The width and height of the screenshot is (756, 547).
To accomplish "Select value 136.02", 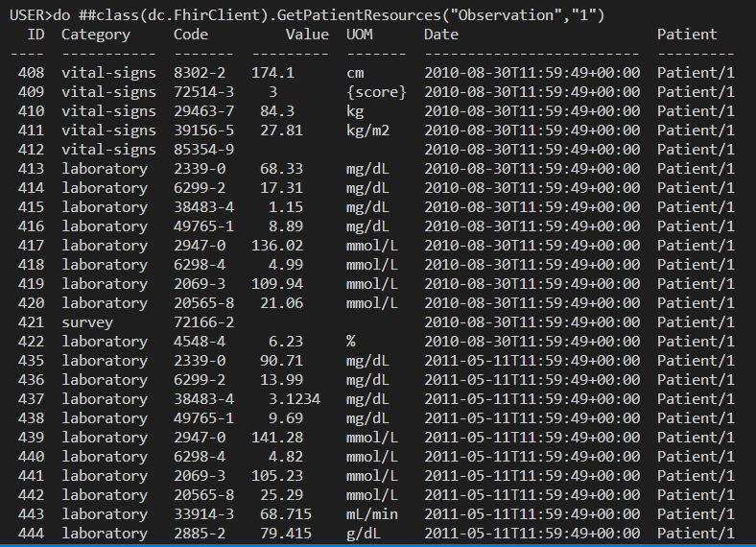I will [x=277, y=246].
